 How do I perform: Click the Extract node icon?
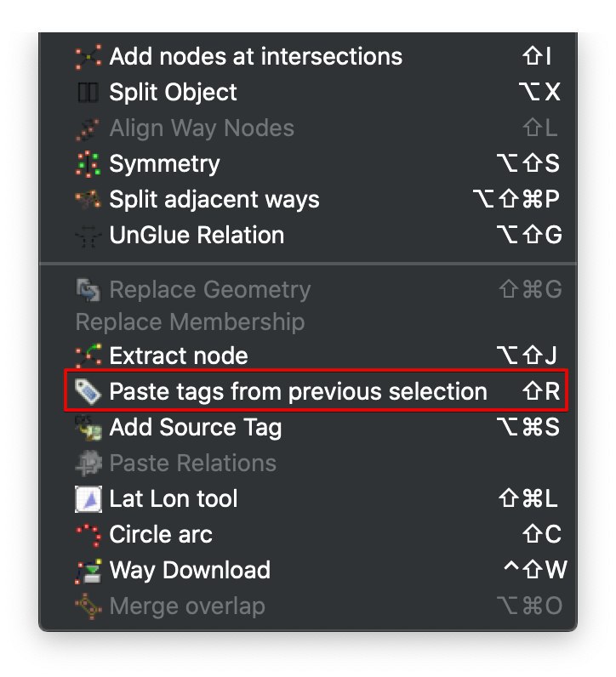(88, 356)
